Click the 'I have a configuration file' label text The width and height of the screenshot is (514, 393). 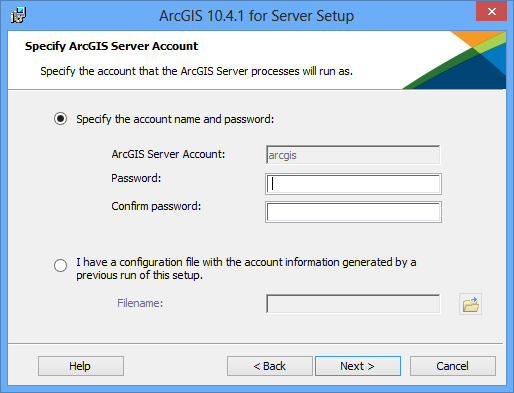point(246,269)
